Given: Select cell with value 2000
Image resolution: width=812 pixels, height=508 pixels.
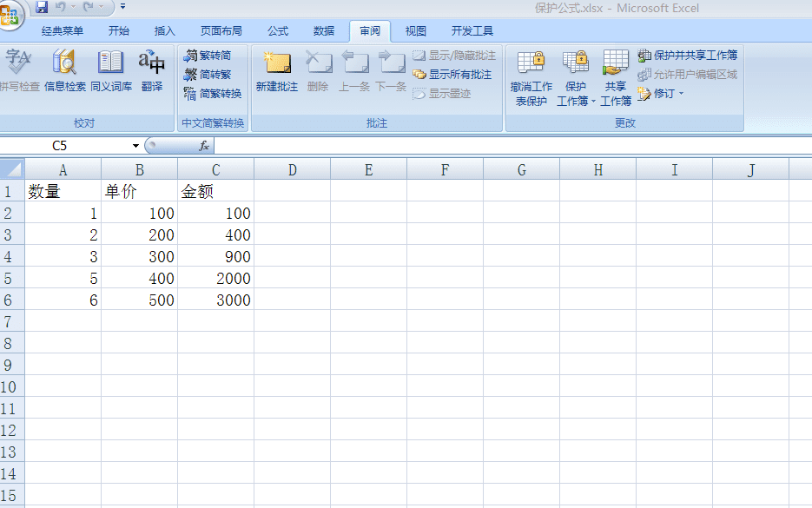Looking at the screenshot, I should click(x=215, y=278).
